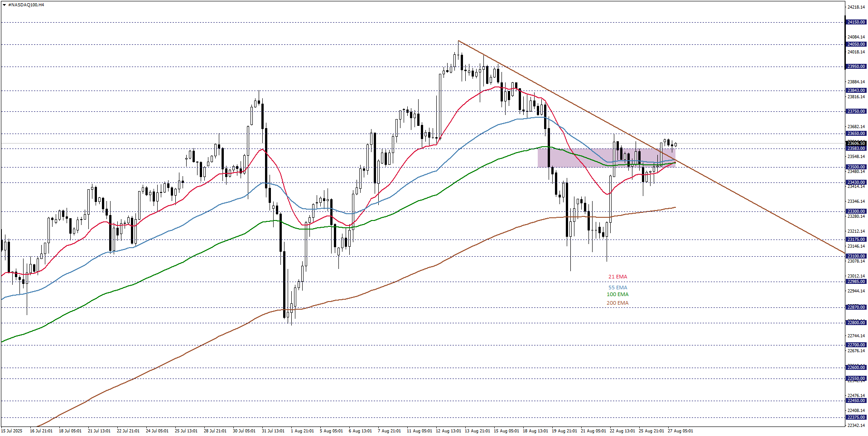Click the 13 Aug 21:01 time label
The image size is (868, 436).
(x=477, y=431)
